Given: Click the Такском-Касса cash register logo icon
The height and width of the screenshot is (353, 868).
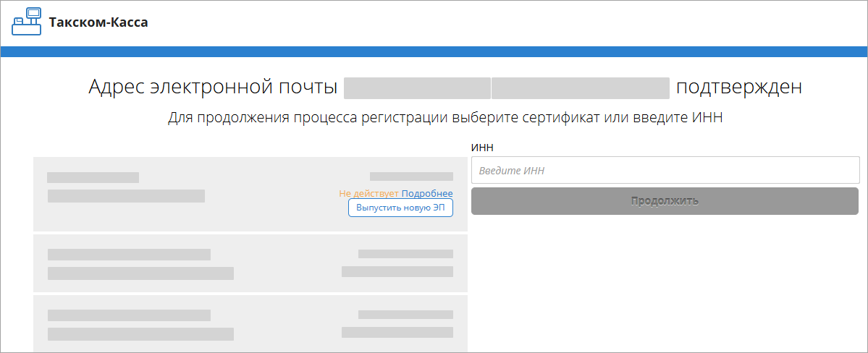Looking at the screenshot, I should tap(27, 22).
